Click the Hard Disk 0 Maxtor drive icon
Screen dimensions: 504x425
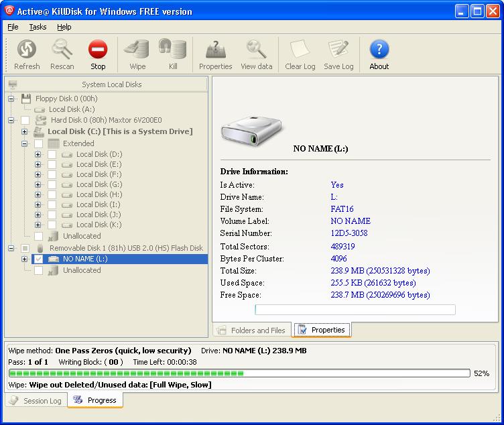[x=41, y=120]
